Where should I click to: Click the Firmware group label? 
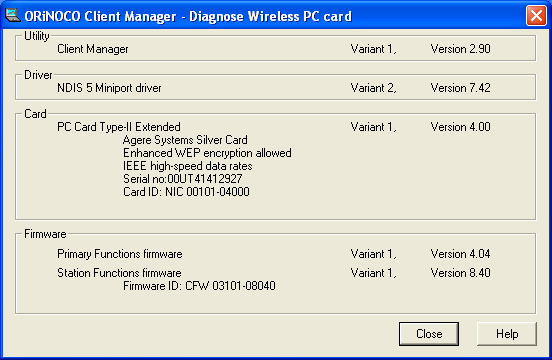click(x=45, y=234)
